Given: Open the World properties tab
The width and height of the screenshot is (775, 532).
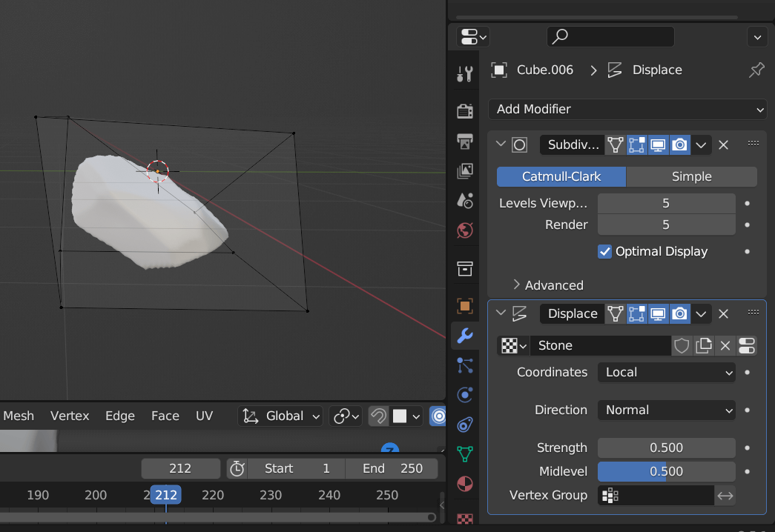Looking at the screenshot, I should click(x=464, y=230).
